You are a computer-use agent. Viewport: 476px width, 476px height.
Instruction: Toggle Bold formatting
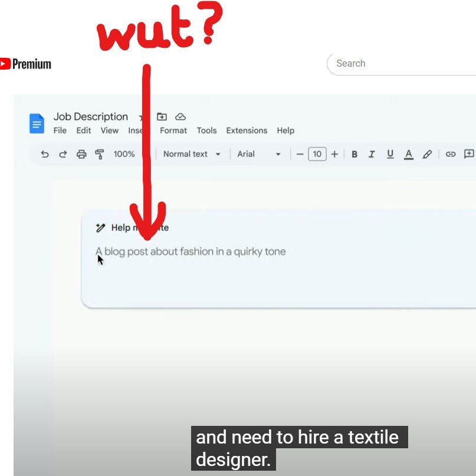tap(354, 154)
